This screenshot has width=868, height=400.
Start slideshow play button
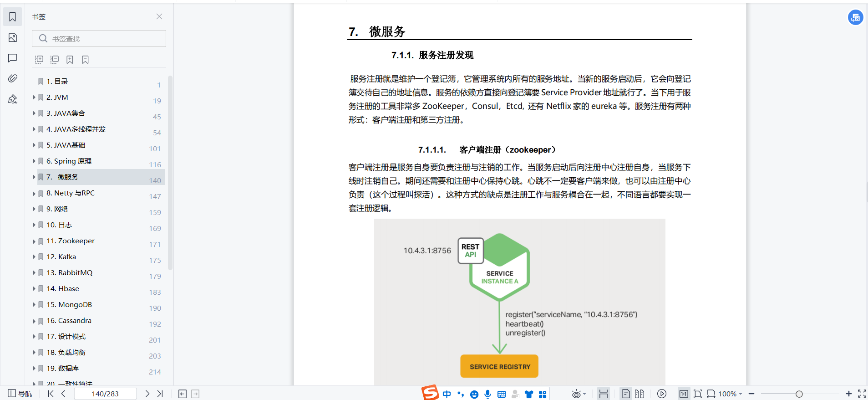coord(662,394)
